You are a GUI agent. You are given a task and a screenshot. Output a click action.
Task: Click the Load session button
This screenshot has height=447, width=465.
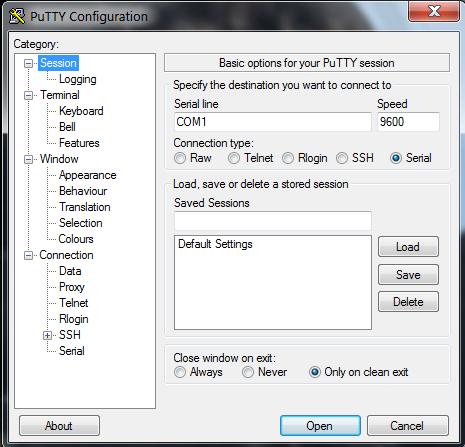tap(408, 247)
